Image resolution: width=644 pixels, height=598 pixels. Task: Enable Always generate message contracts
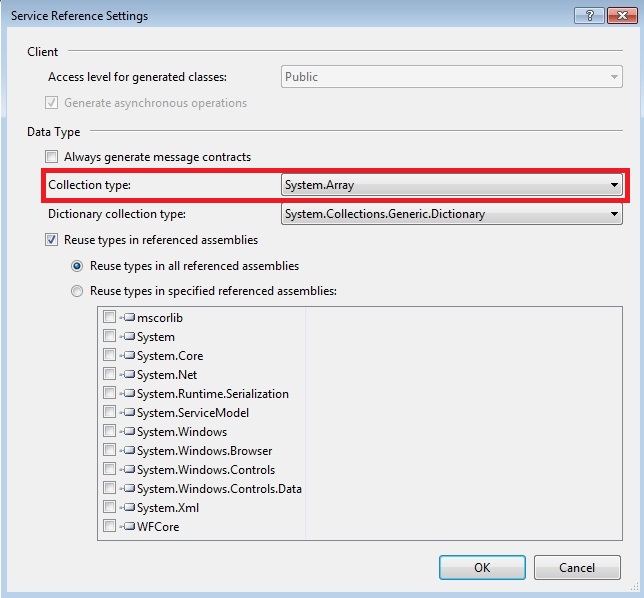51,157
